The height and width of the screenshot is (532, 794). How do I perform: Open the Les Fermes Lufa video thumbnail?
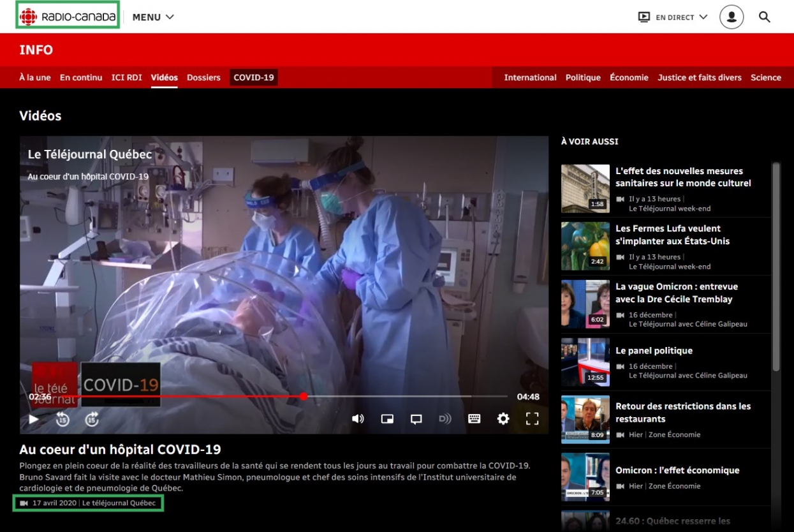[x=585, y=246]
